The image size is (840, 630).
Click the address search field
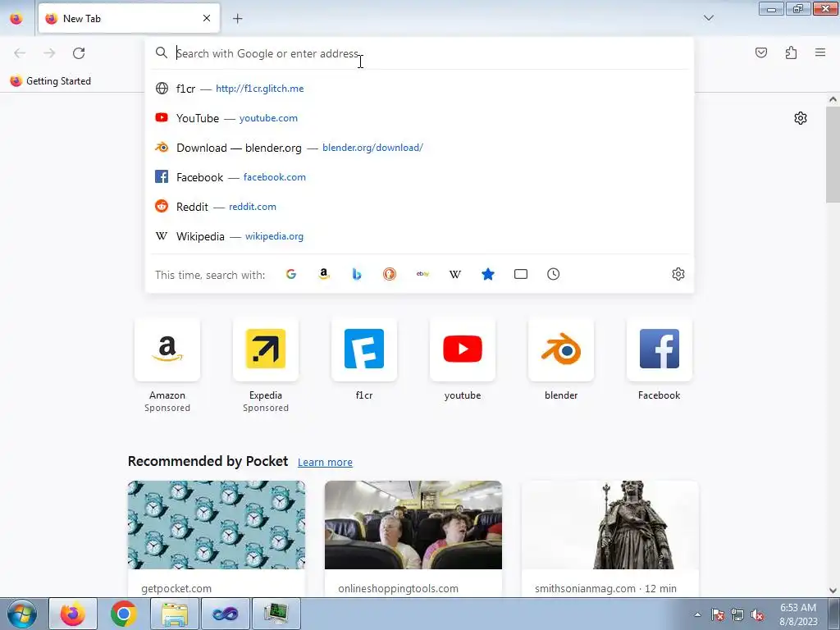click(419, 53)
